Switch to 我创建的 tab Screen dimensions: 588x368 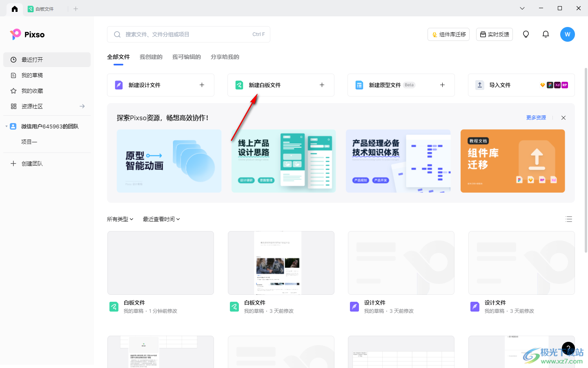[x=151, y=57]
